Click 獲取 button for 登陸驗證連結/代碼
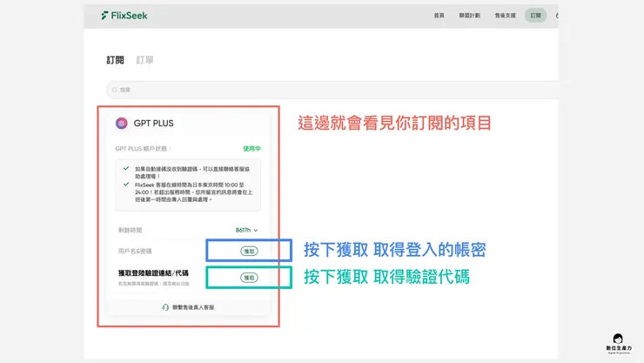 click(x=249, y=278)
